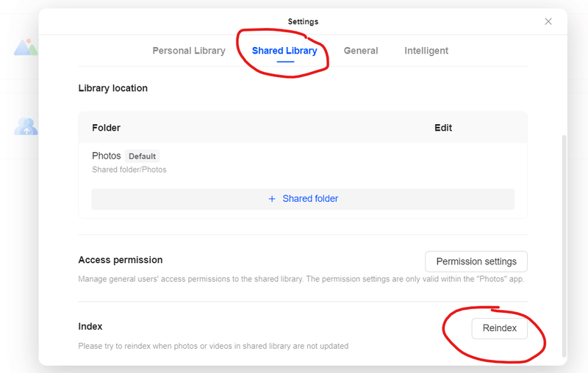Select the Shared Library tab
The image size is (588, 373).
284,51
